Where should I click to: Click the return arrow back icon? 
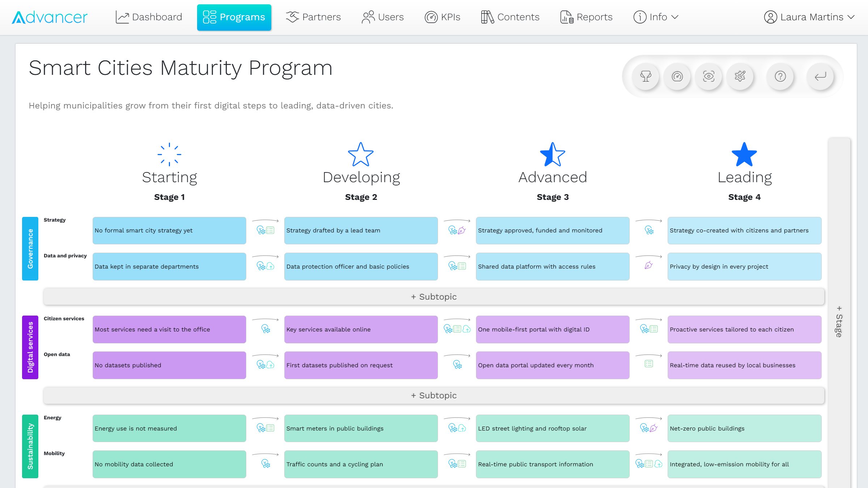[x=820, y=76]
